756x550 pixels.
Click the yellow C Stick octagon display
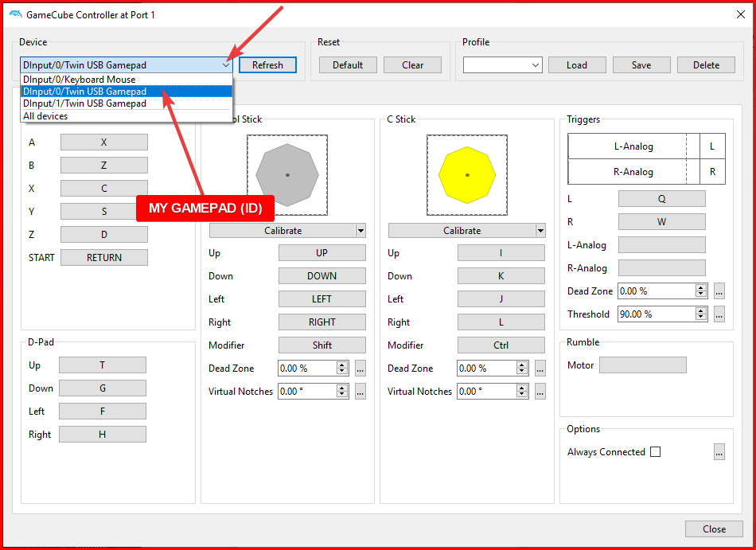466,175
